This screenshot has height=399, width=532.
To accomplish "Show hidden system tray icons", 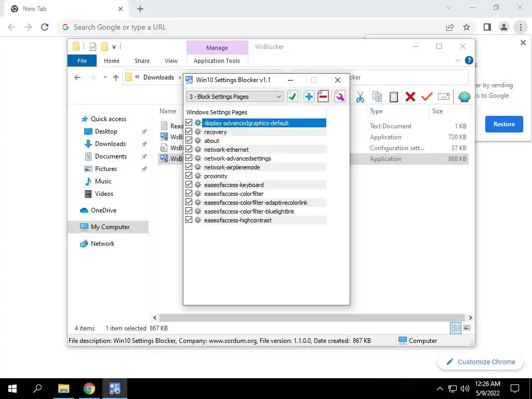I will [x=440, y=389].
